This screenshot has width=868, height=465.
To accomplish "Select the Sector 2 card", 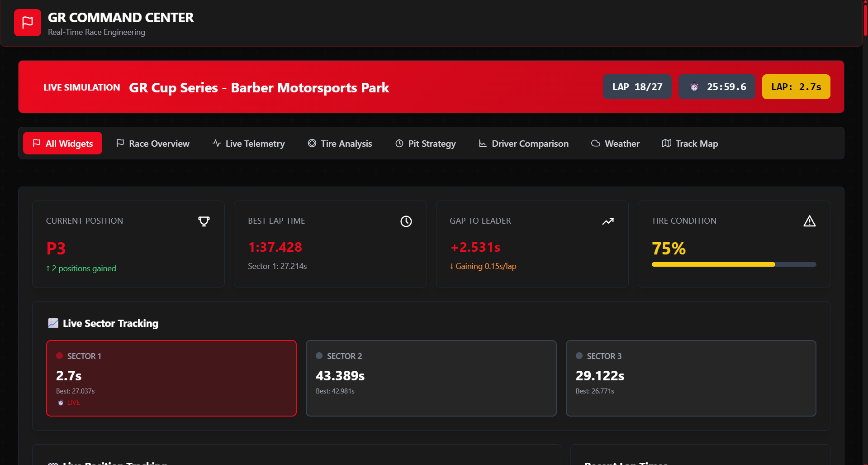I will point(431,378).
